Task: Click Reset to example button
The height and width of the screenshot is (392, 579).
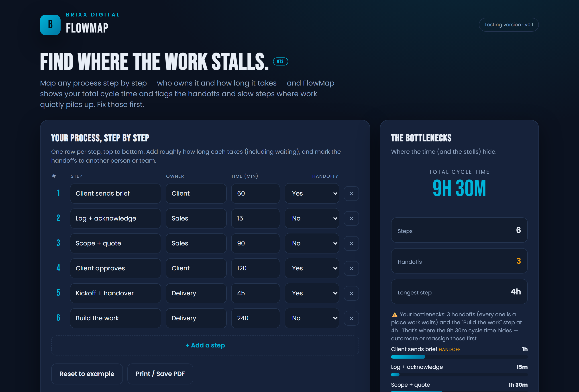Action: click(87, 374)
